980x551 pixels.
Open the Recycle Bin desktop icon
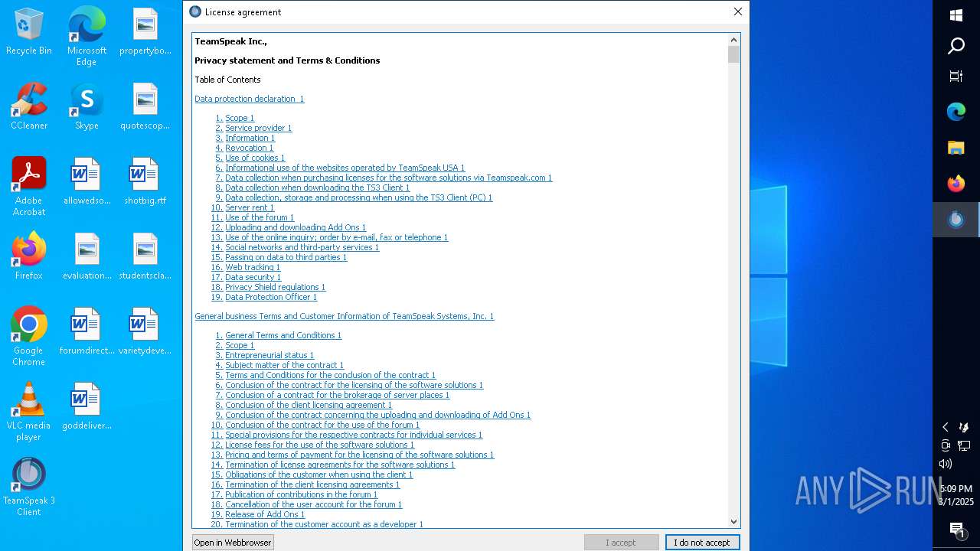click(29, 32)
